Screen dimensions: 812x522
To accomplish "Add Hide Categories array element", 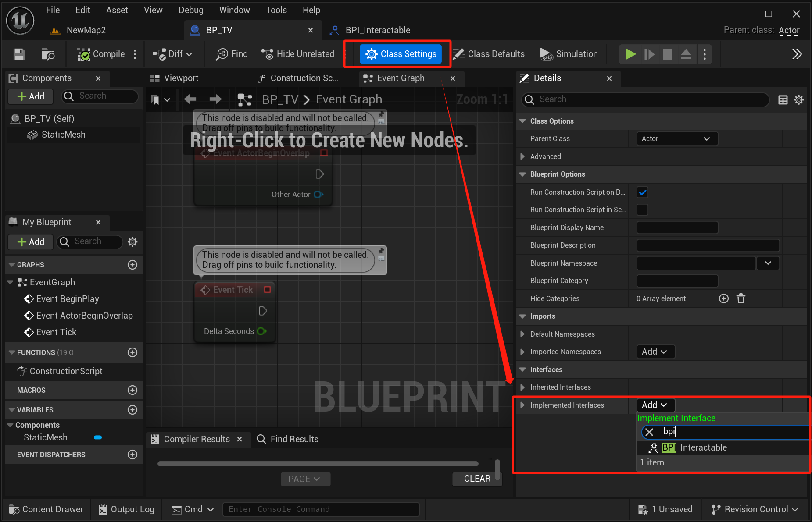I will coord(724,298).
